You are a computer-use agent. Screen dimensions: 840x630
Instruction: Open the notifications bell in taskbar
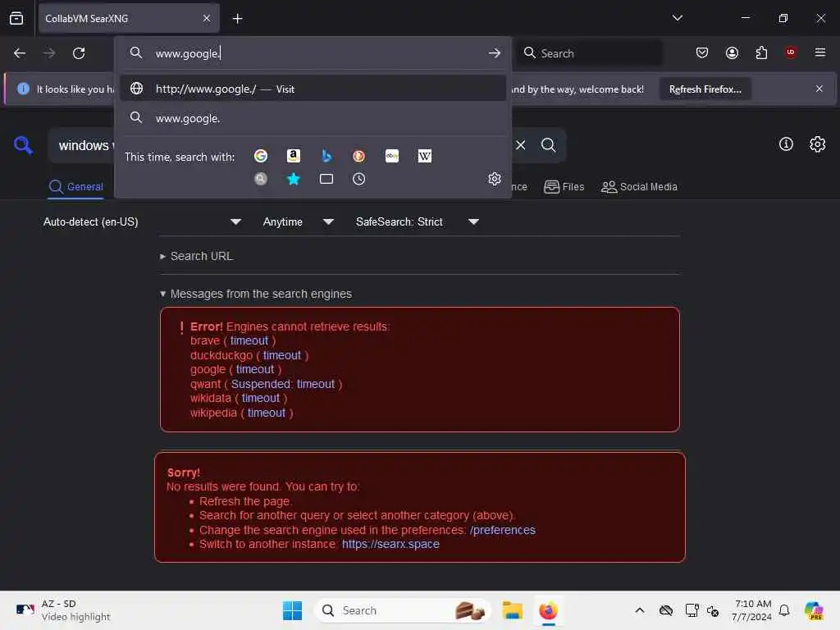[x=784, y=610]
